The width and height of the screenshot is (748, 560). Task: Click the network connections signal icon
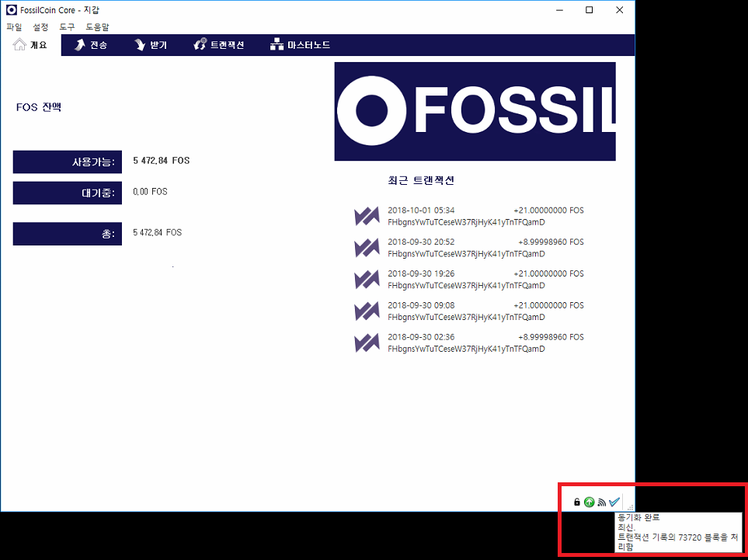601,503
